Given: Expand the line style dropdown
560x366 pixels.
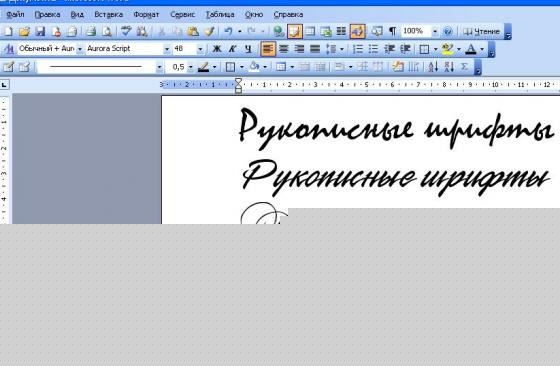Looking at the screenshot, I should [x=159, y=67].
